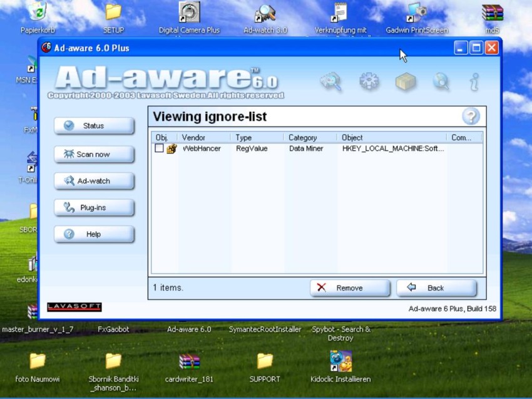The image size is (532, 399).
Task: Select the Papierkorb recycle bin icon
Action: pyautogui.click(x=38, y=11)
